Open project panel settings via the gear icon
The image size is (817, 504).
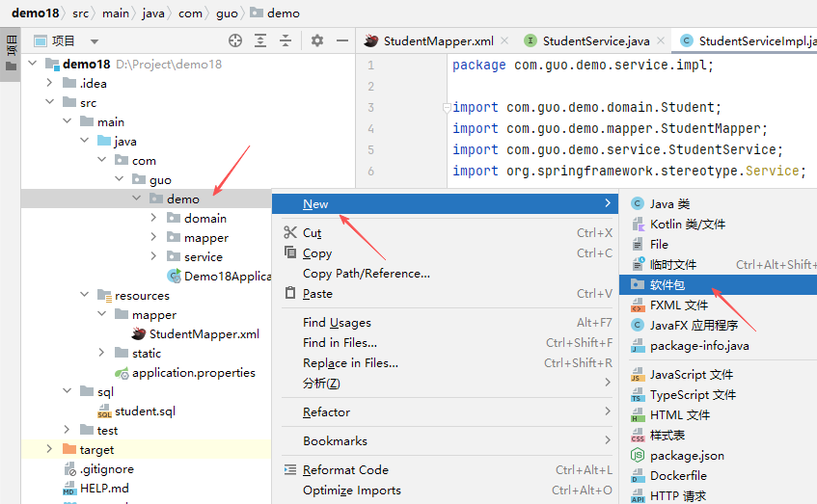(x=317, y=40)
